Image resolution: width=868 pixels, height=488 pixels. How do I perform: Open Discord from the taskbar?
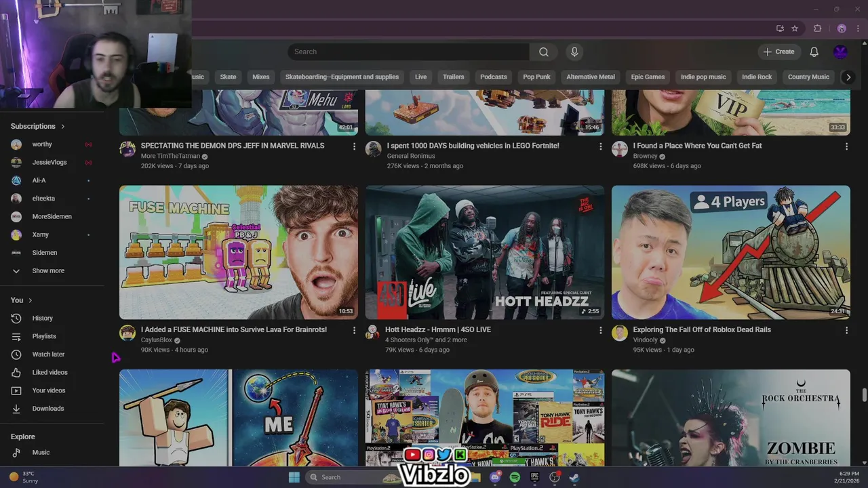point(496,477)
